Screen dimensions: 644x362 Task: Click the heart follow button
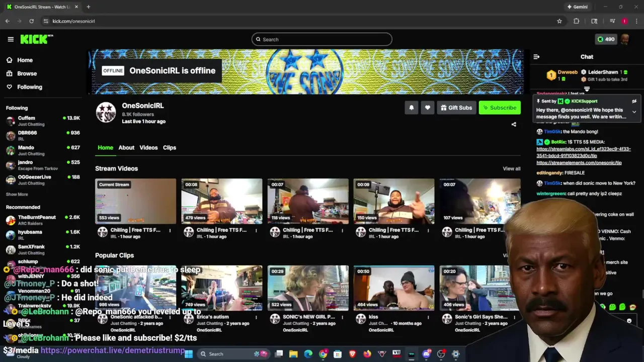point(427,108)
